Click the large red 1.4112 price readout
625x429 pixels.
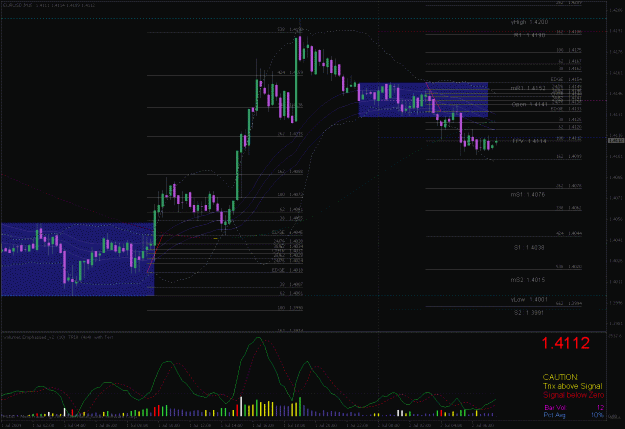pyautogui.click(x=565, y=343)
